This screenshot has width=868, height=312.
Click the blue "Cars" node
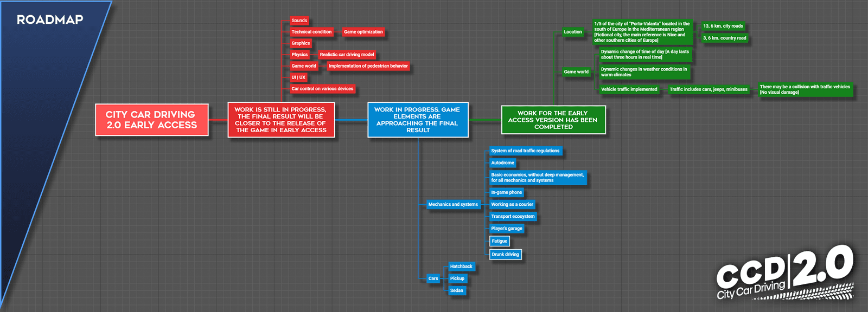[x=433, y=278]
